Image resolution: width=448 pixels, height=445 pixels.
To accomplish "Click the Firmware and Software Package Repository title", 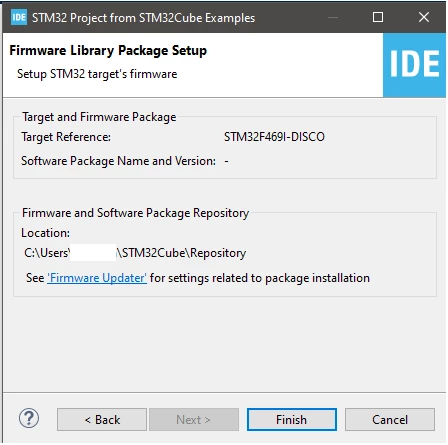I will coord(136,213).
